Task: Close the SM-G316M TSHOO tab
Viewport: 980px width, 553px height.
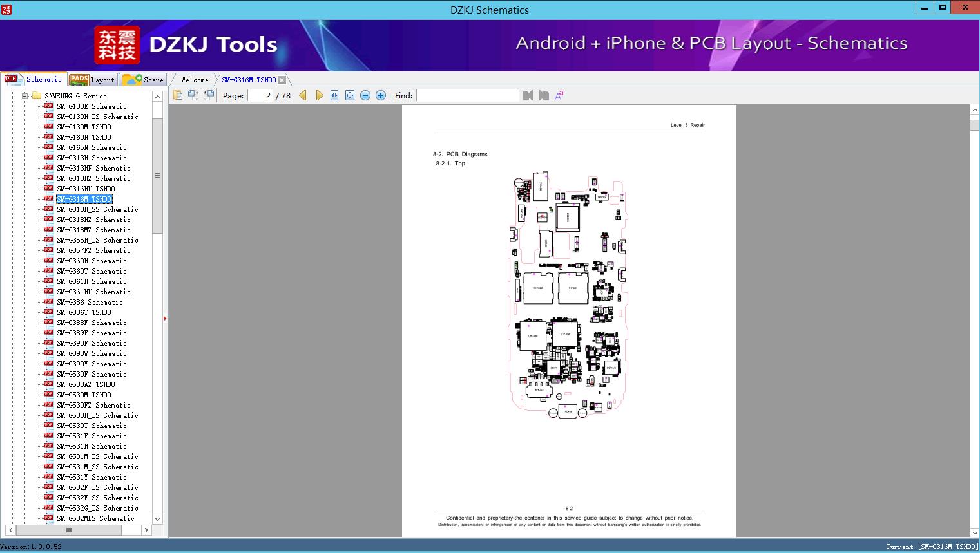Action: tap(282, 80)
